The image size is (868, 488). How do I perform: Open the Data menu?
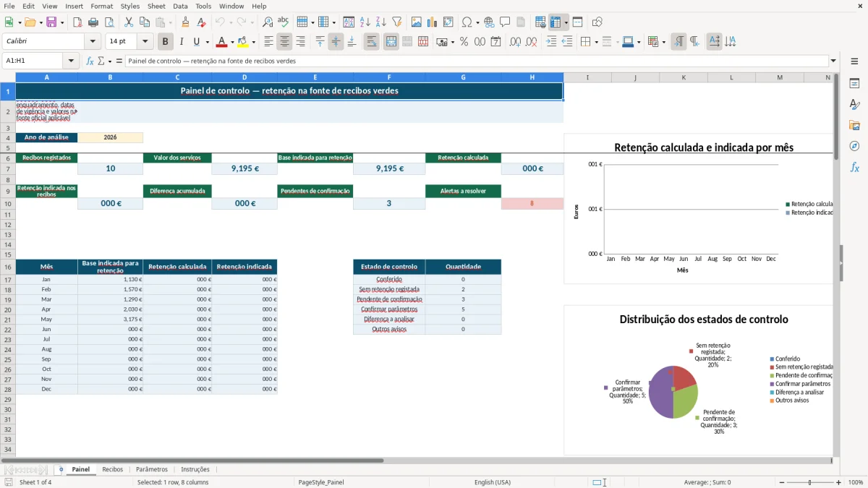pos(180,6)
